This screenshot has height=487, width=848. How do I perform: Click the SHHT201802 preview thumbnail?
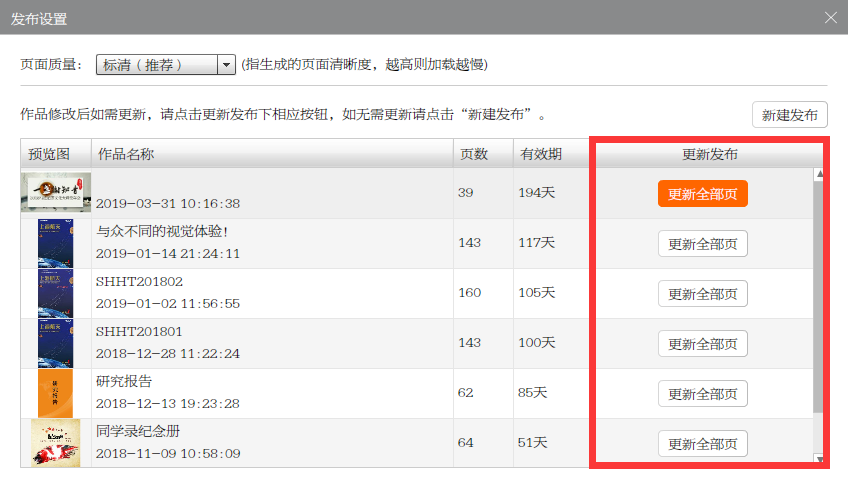click(x=55, y=294)
